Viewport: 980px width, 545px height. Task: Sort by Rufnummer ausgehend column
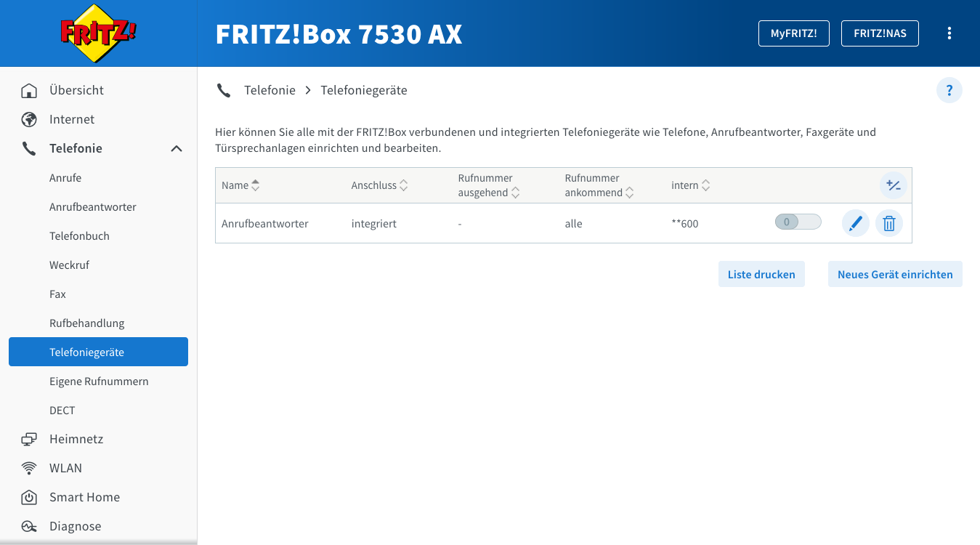488,185
